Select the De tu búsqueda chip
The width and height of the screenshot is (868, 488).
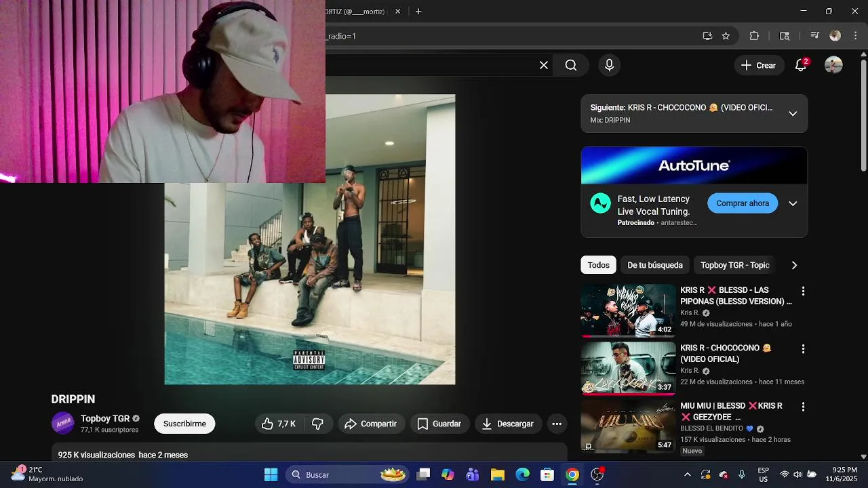[x=655, y=265]
